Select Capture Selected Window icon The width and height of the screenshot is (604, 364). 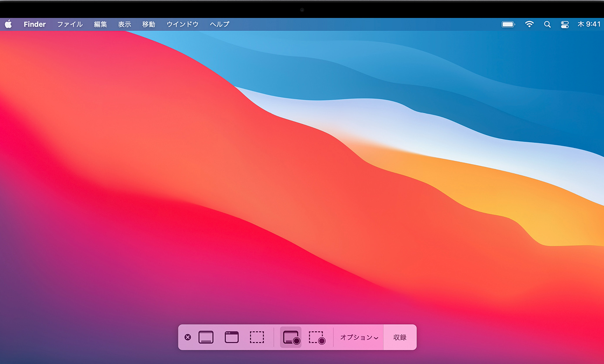pos(232,337)
